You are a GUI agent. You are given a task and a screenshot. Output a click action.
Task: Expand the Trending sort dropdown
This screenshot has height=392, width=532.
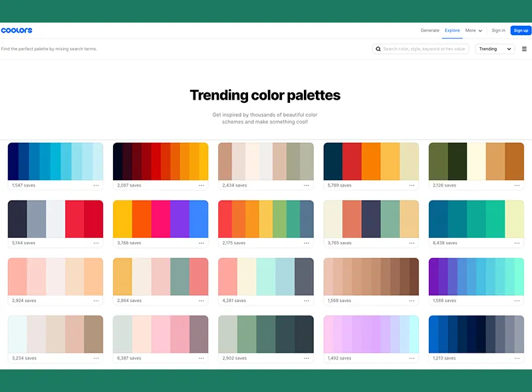[x=496, y=49]
